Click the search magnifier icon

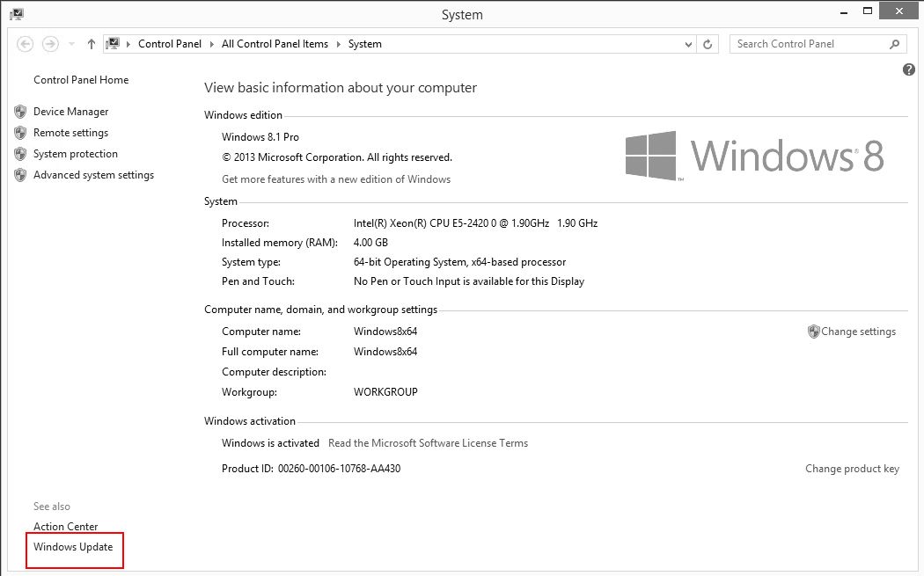[895, 44]
